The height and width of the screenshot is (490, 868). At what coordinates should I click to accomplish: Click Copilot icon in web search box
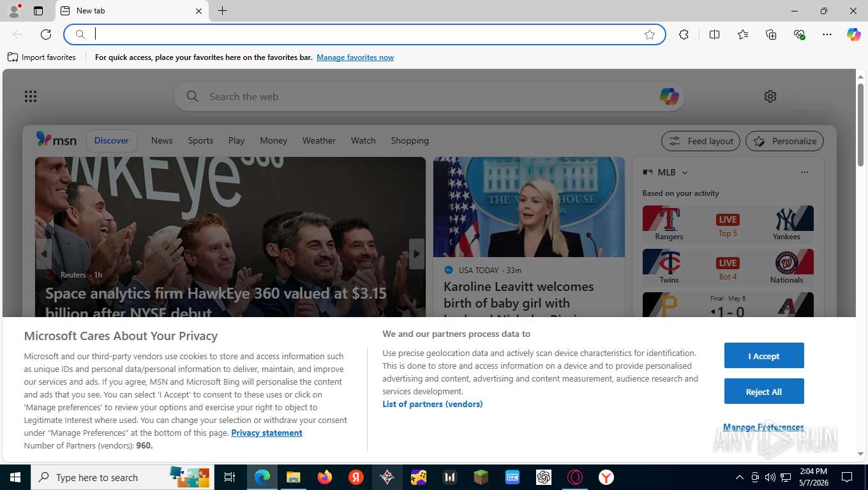[x=669, y=96]
